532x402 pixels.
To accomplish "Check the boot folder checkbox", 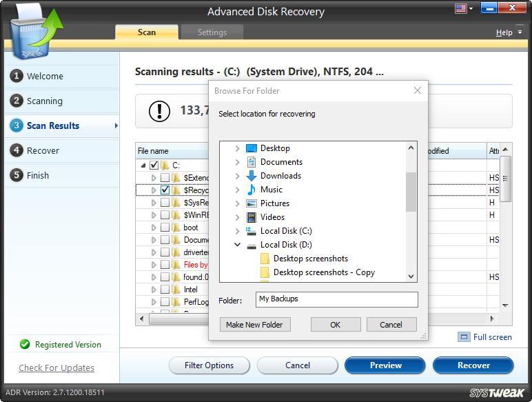I will coord(165,228).
